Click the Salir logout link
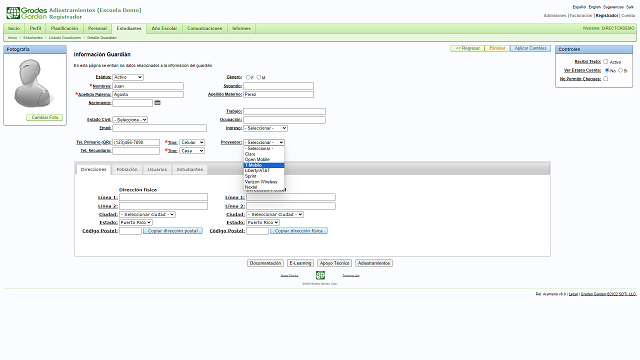 coord(630,7)
